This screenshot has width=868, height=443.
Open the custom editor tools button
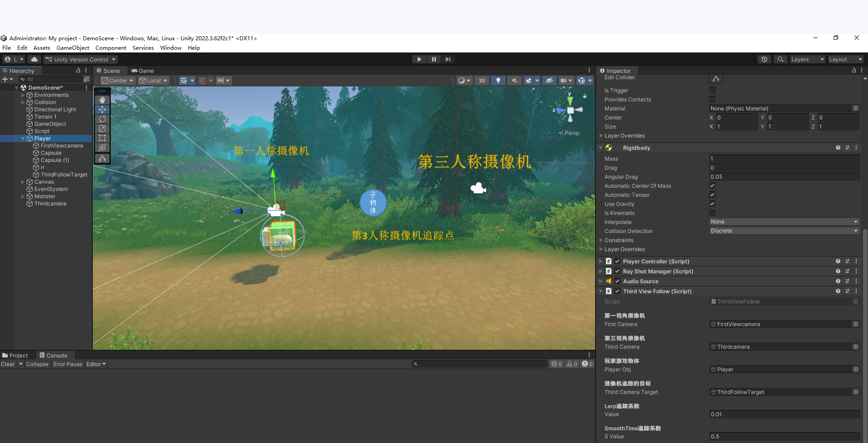pyautogui.click(x=102, y=158)
